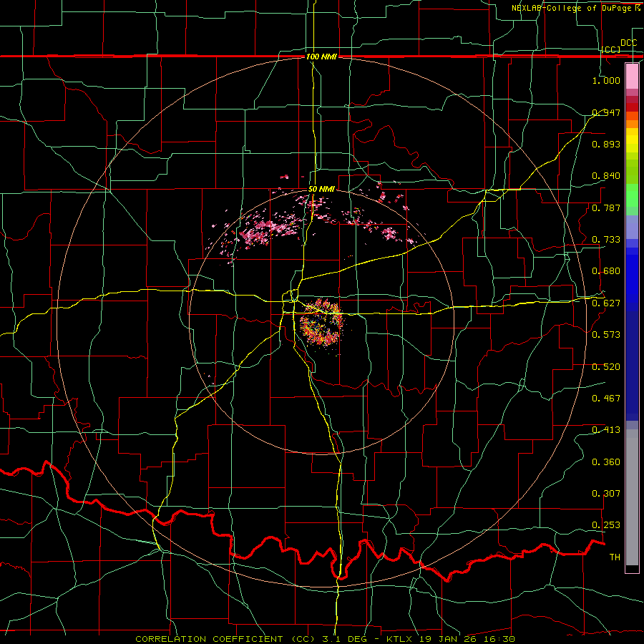Click the 19 JAN 26 date in the footer
Viewport: 644px width, 644px height.
pyautogui.click(x=447, y=639)
